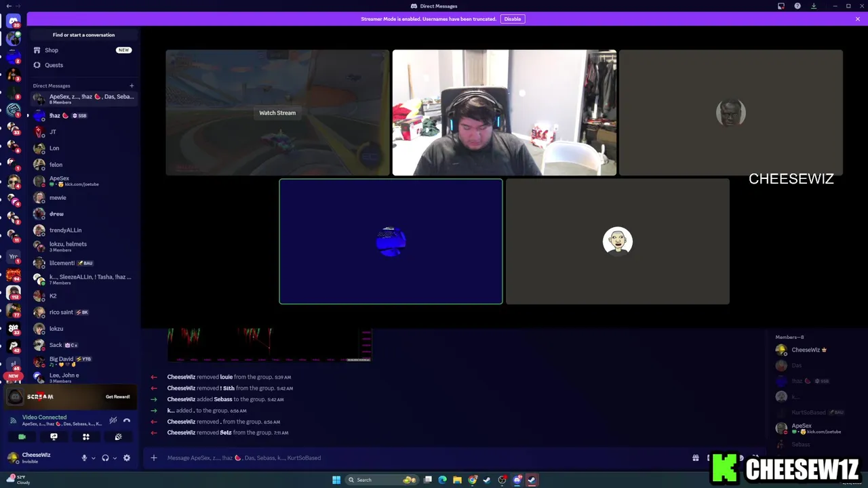Viewport: 868px width, 488px height.
Task: Open the Windows Start menu
Action: coord(336,480)
